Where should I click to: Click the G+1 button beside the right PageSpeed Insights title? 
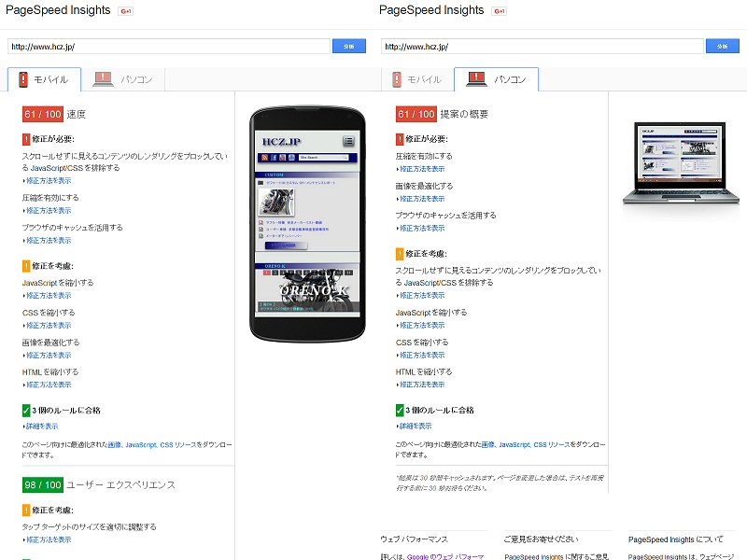tap(500, 11)
